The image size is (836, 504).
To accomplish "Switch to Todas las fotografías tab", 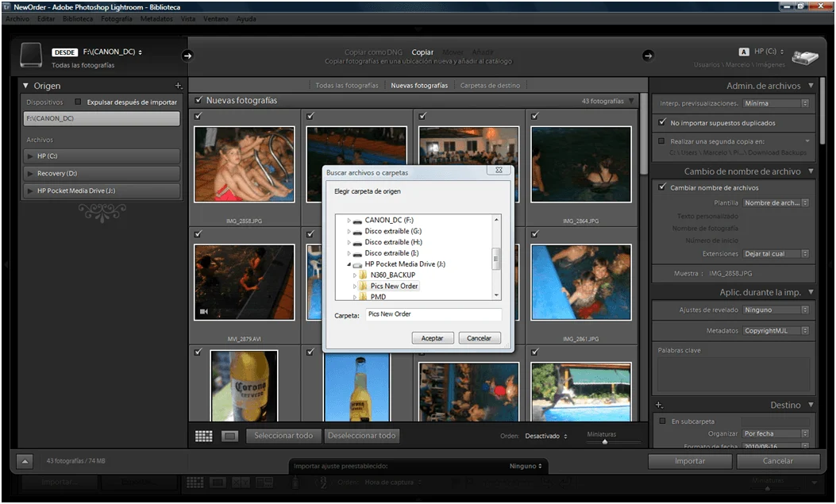I will point(347,85).
